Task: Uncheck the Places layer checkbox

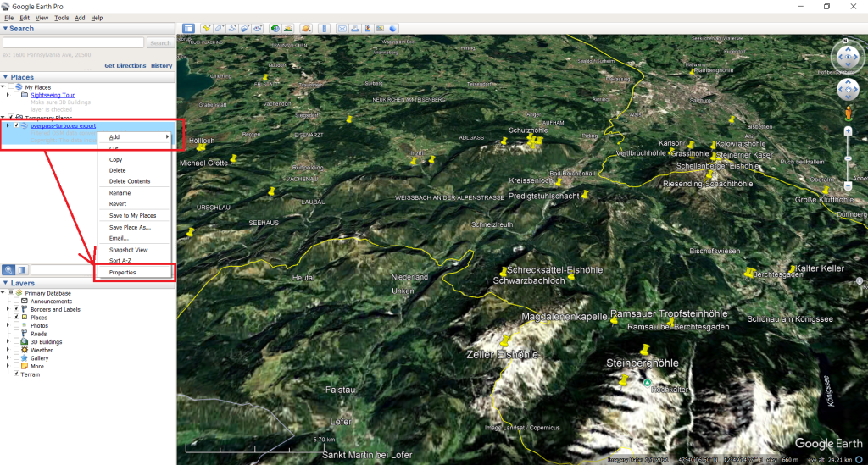Action: [x=17, y=318]
